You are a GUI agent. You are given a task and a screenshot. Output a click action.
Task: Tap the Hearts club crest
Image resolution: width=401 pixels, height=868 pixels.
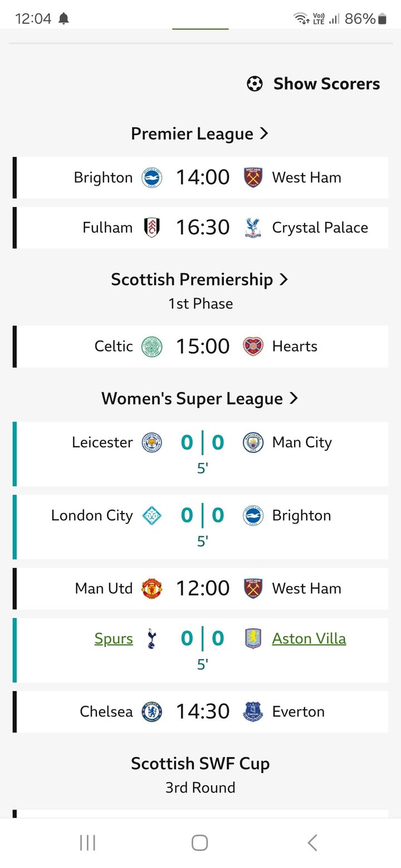coord(253,346)
